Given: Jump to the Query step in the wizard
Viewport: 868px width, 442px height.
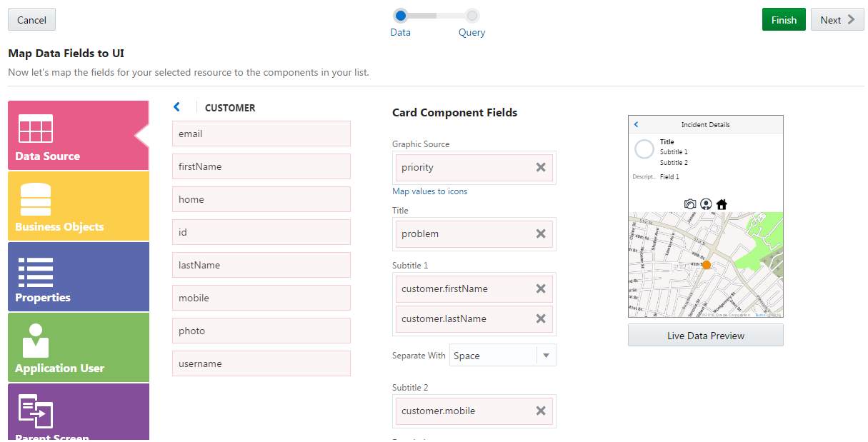Looking at the screenshot, I should 472,16.
